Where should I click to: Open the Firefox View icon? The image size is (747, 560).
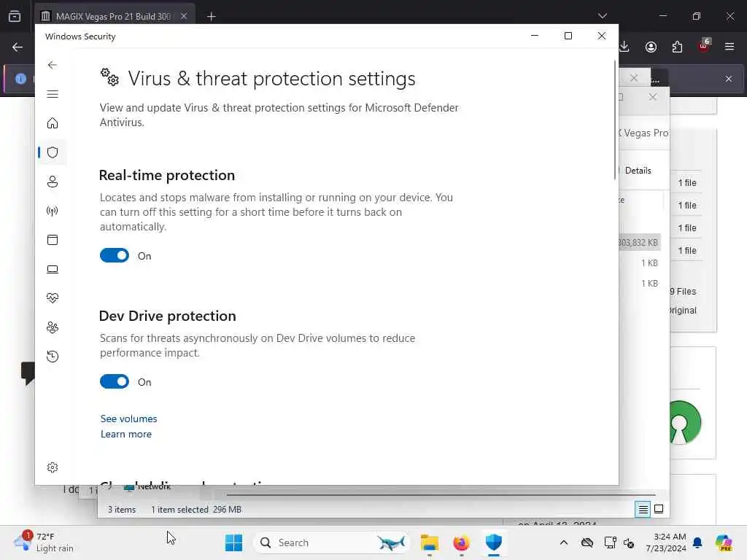(x=15, y=16)
